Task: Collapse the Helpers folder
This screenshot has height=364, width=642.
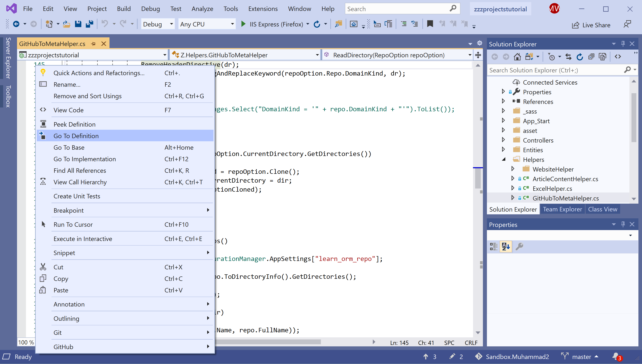Action: coord(504,160)
